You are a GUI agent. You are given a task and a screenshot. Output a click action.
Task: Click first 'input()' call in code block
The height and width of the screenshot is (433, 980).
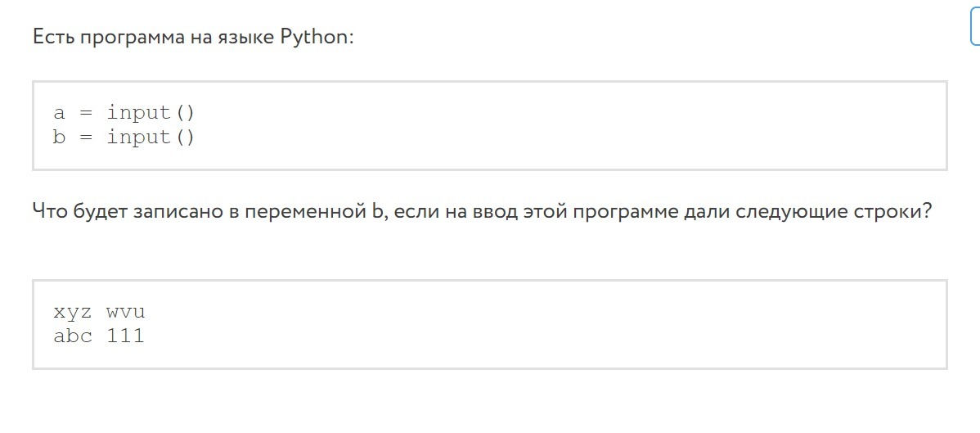click(x=151, y=113)
